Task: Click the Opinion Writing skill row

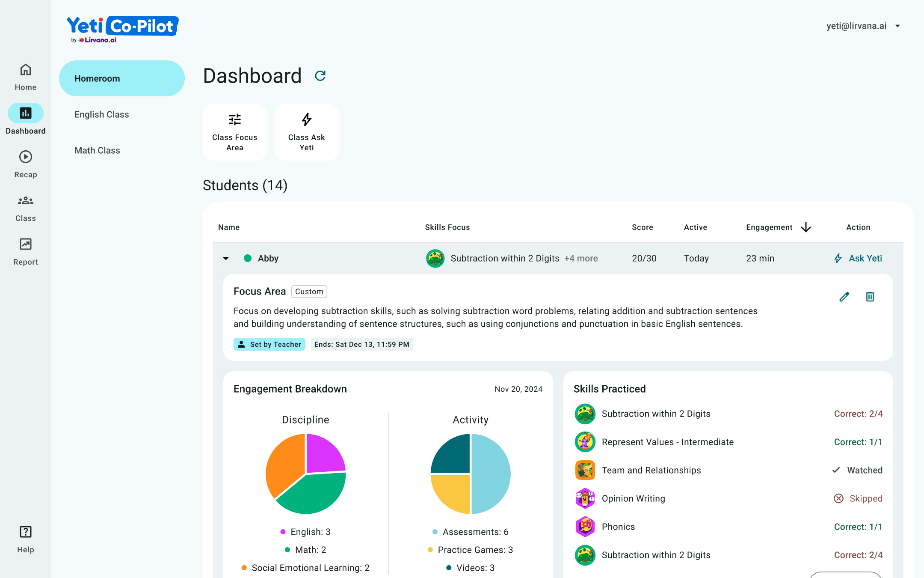Action: 634,498
